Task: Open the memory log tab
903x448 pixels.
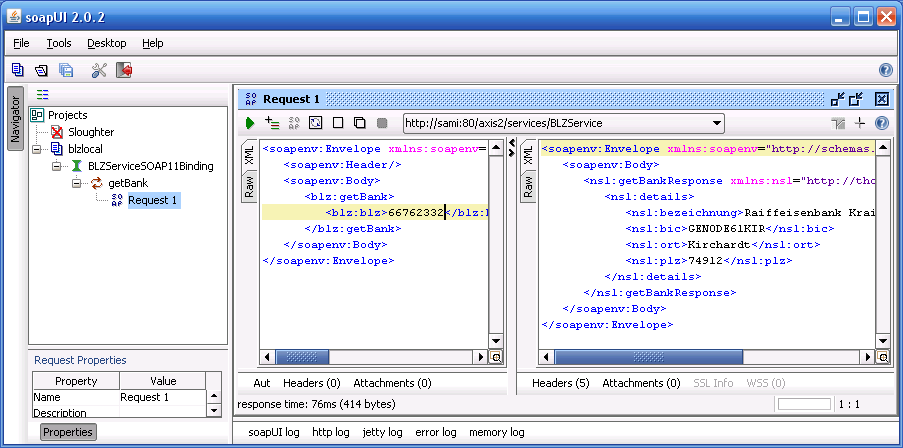Action: (x=497, y=432)
